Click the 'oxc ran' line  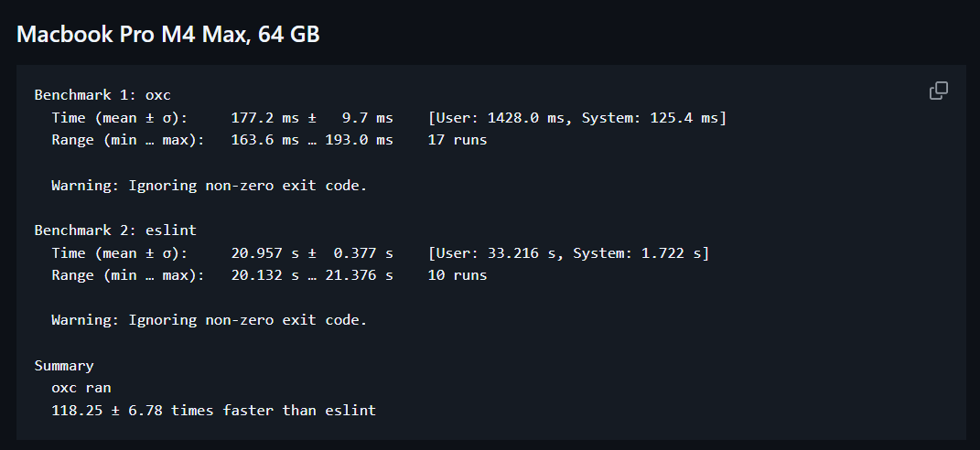tap(81, 388)
